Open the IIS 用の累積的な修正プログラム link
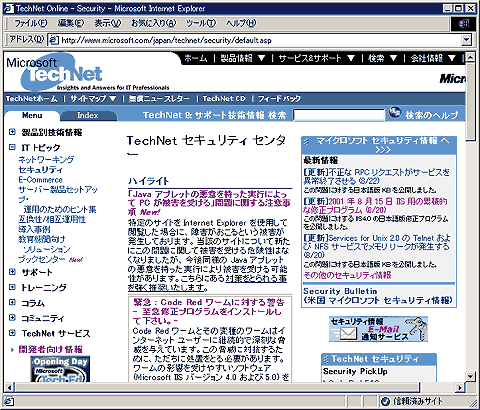480x410 pixels. click(375, 206)
